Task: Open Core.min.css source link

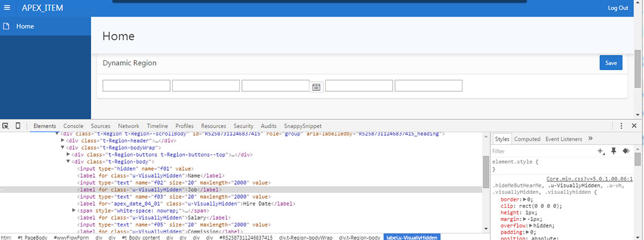Action: tap(590, 179)
